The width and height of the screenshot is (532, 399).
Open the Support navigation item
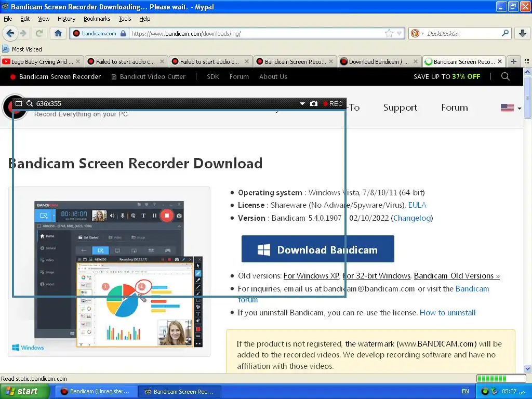[401, 108]
